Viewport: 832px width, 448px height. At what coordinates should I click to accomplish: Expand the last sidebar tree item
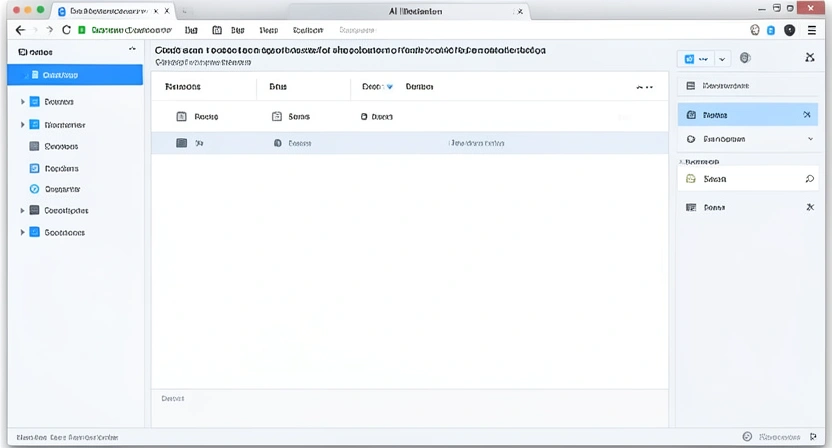coord(22,232)
